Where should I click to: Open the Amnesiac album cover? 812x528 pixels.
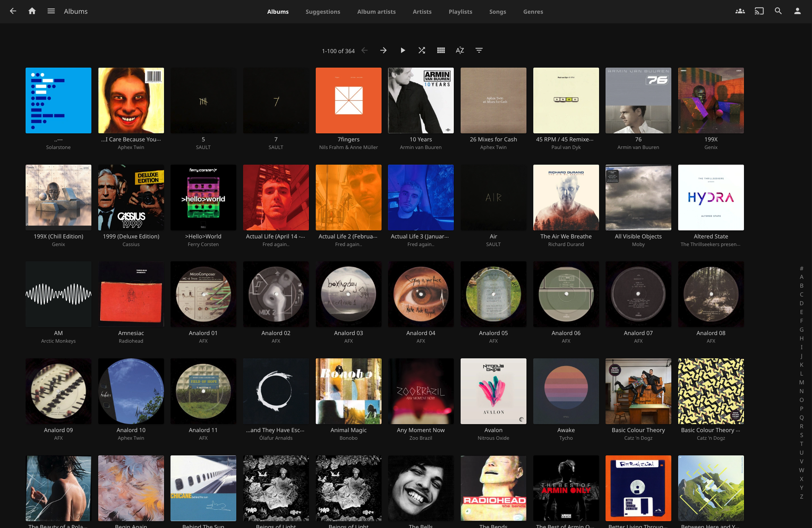click(131, 294)
